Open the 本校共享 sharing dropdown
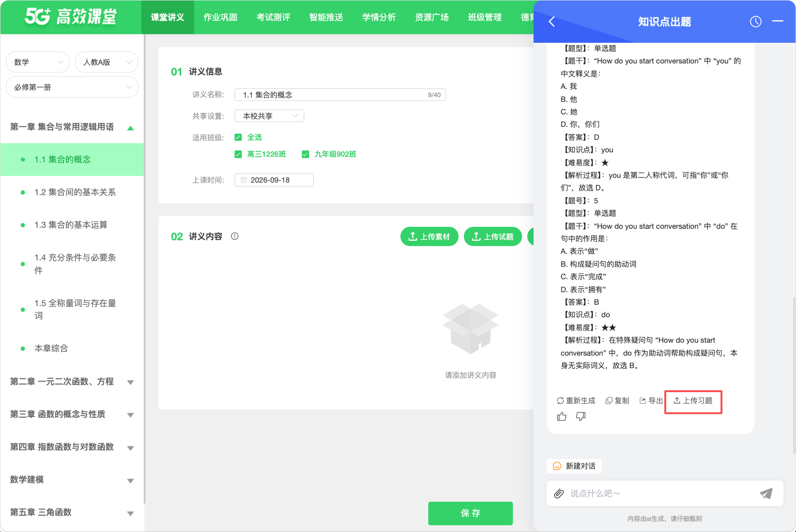 pos(269,116)
